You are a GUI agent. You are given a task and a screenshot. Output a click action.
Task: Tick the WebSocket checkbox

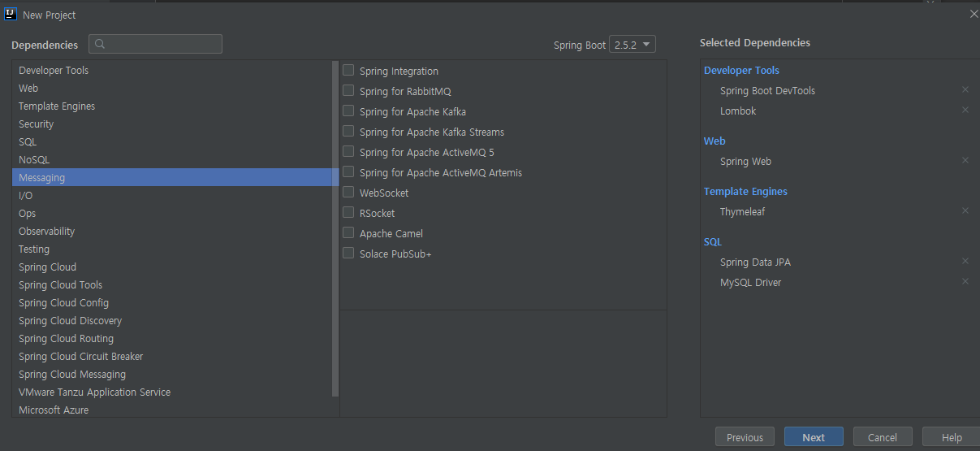pos(348,193)
